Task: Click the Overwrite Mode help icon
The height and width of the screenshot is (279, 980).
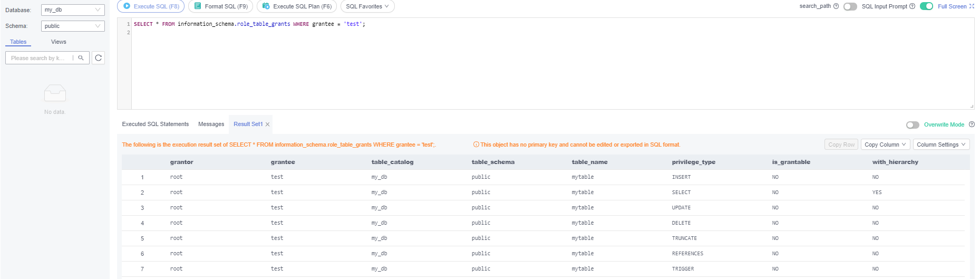Action: (x=972, y=124)
